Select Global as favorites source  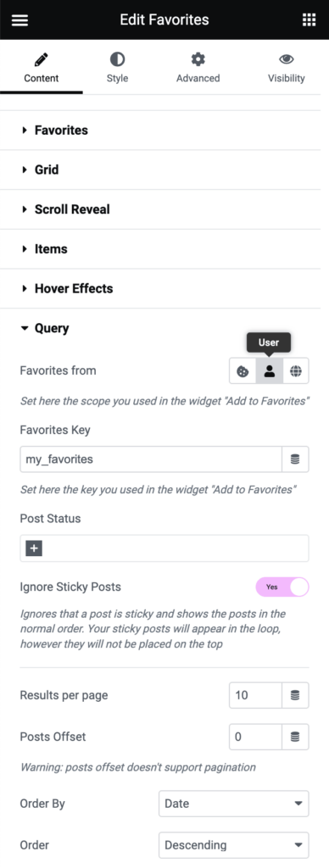[x=296, y=371]
